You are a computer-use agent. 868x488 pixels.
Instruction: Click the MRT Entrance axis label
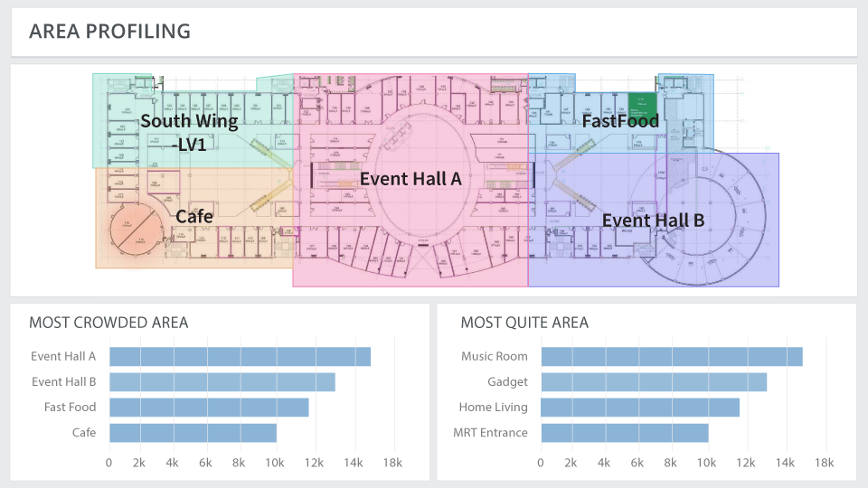(x=490, y=433)
